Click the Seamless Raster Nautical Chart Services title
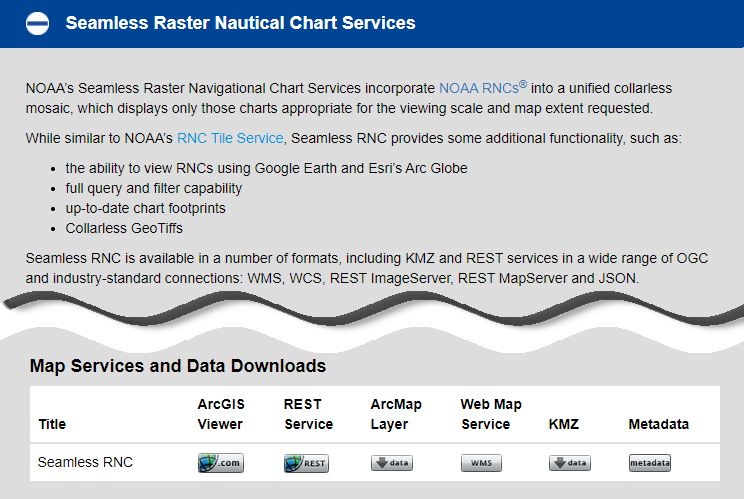 241,23
